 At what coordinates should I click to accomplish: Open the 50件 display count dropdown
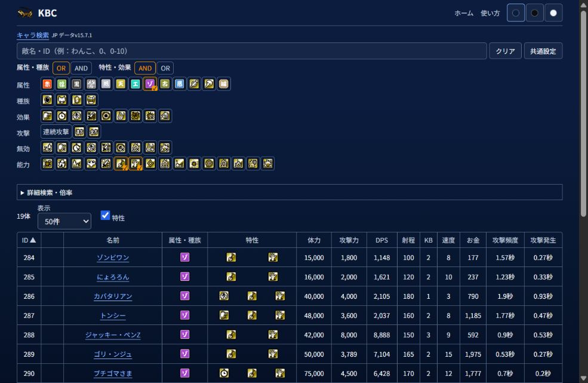point(64,222)
